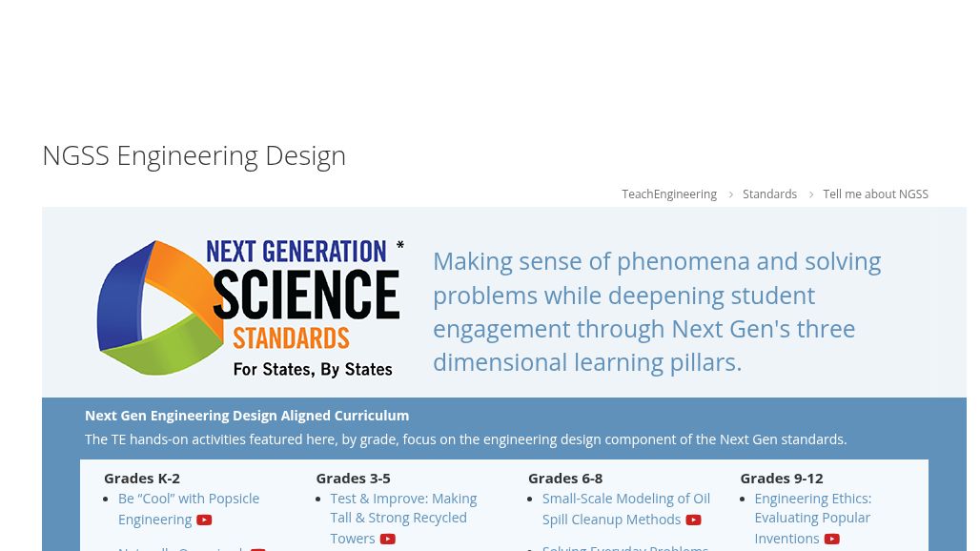The image size is (980, 551).
Task: Click chevron separator after Standards breadcrumb
Action: pyautogui.click(x=810, y=194)
